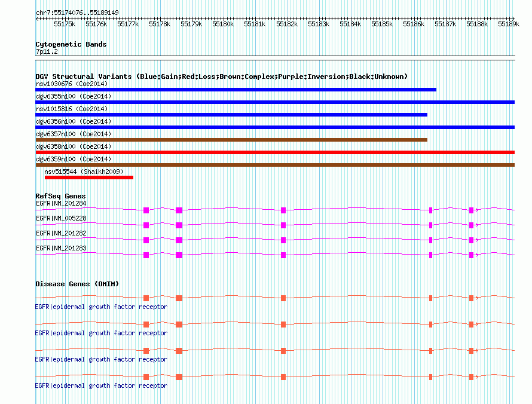The image size is (532, 404).
Task: Open the dgv6355n100 (Coe2014) variant label
Action: coord(74,96)
